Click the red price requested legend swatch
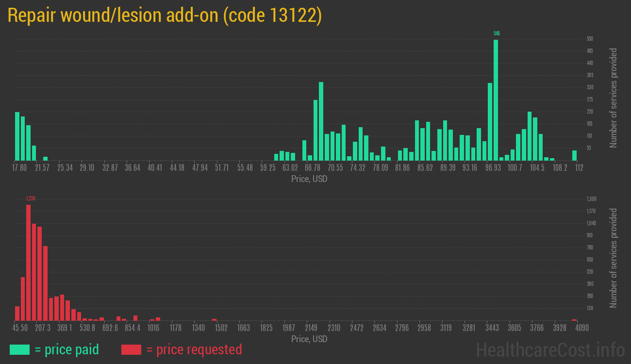This screenshot has width=631, height=364. 131,349
